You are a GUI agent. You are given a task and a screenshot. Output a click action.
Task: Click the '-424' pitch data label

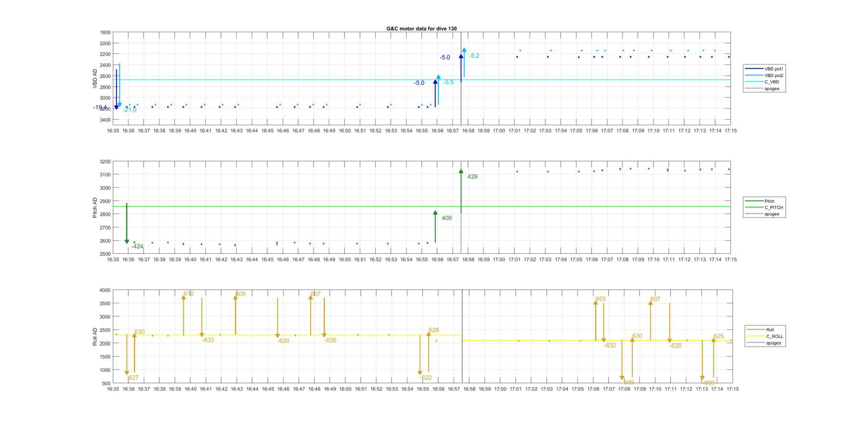click(x=137, y=247)
